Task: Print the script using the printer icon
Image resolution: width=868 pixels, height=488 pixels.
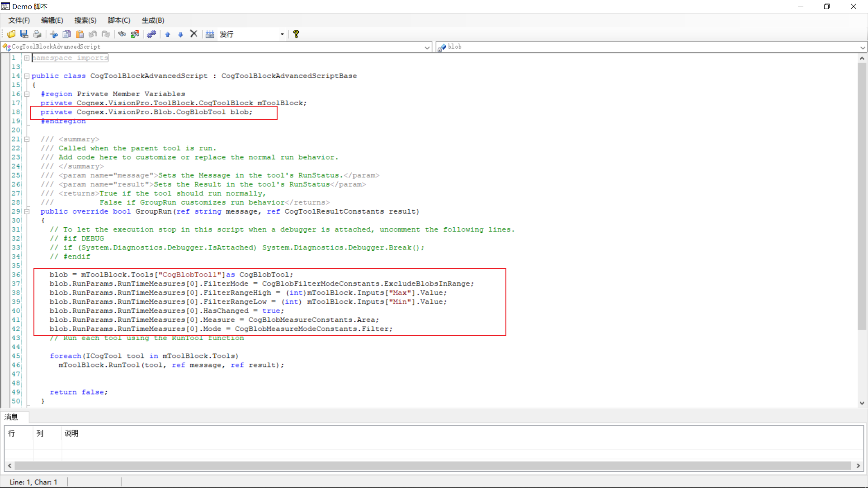Action: (x=37, y=34)
